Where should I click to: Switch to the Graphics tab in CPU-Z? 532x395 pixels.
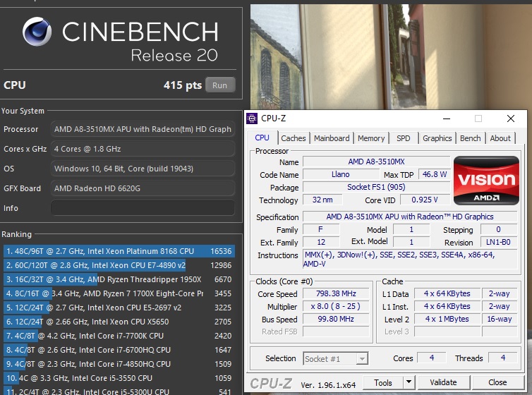pos(437,138)
